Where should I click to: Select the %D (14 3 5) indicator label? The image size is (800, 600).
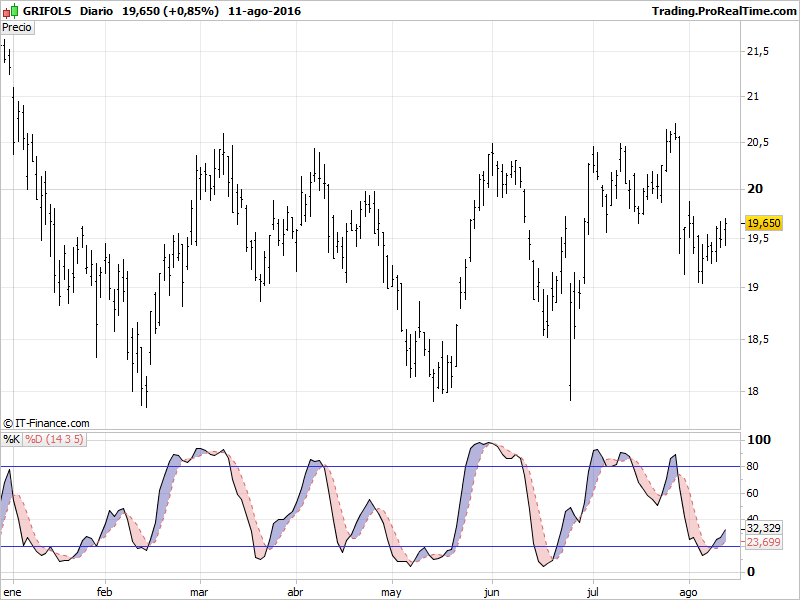click(x=54, y=439)
